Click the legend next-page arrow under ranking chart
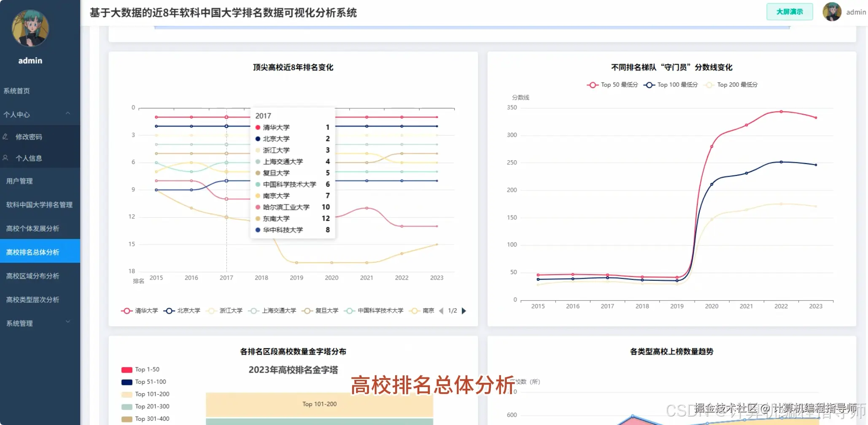 tap(464, 311)
